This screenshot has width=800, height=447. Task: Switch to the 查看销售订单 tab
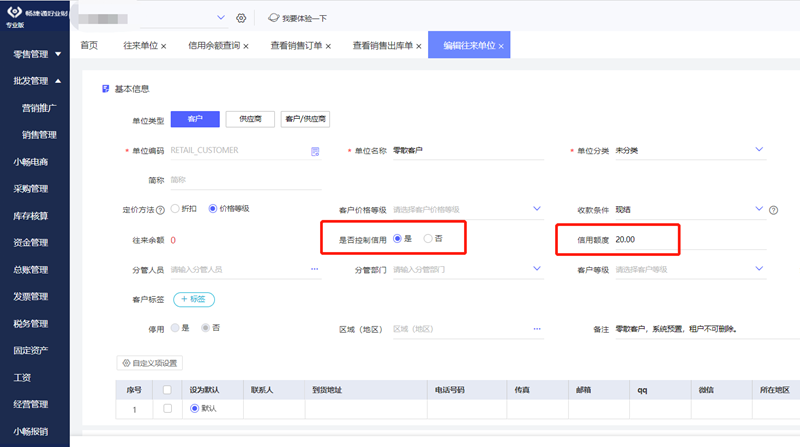(x=296, y=45)
